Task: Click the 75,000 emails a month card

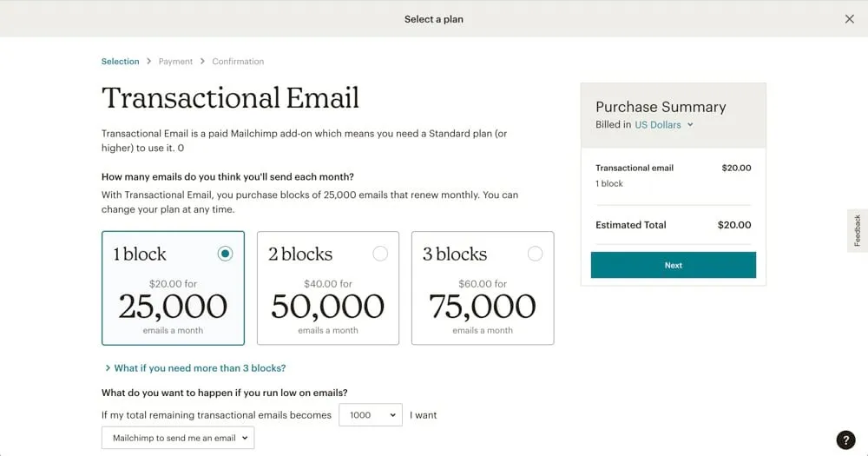Action: pos(483,304)
